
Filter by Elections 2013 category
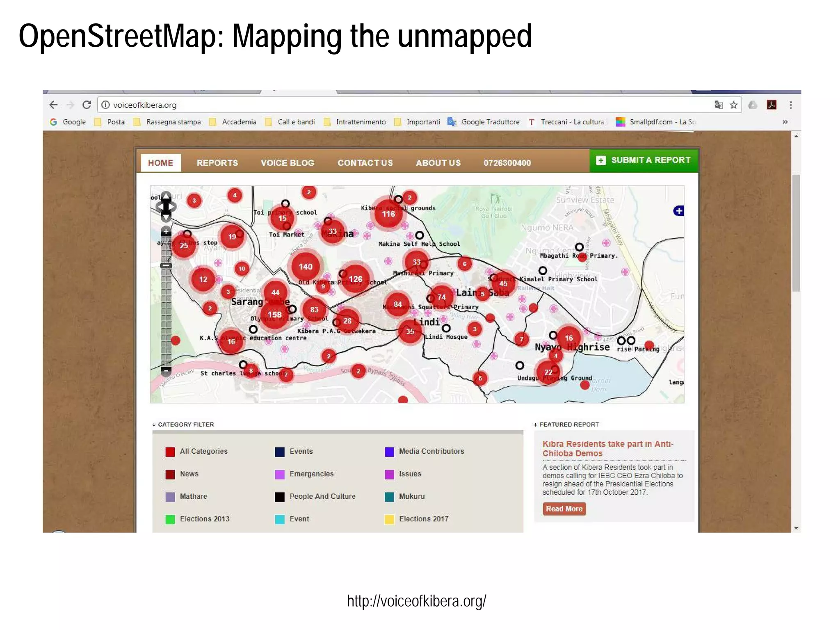click(198, 519)
